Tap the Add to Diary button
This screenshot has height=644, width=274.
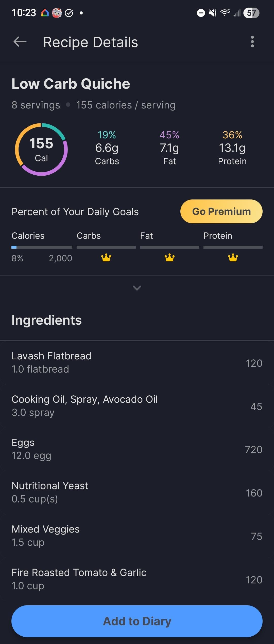click(137, 621)
